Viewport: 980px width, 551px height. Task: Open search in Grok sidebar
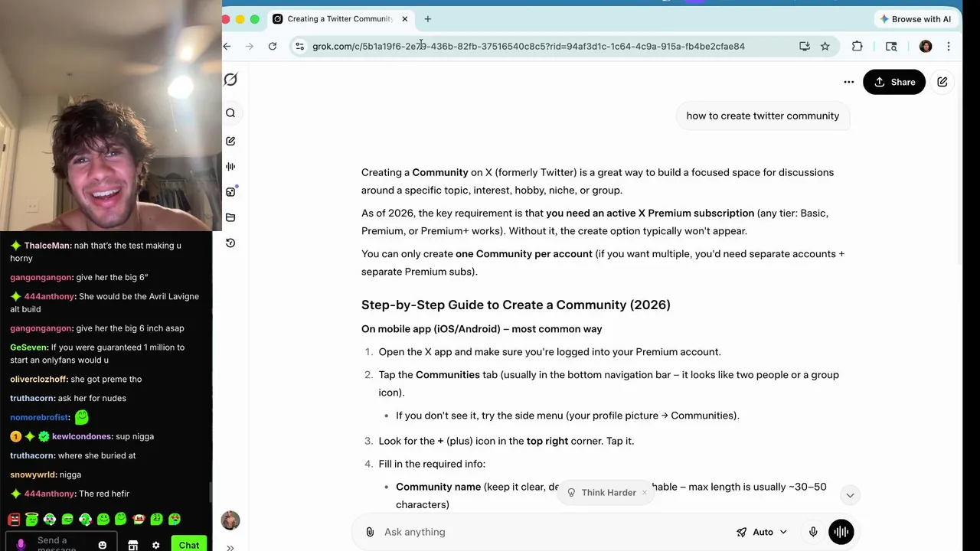(x=230, y=113)
